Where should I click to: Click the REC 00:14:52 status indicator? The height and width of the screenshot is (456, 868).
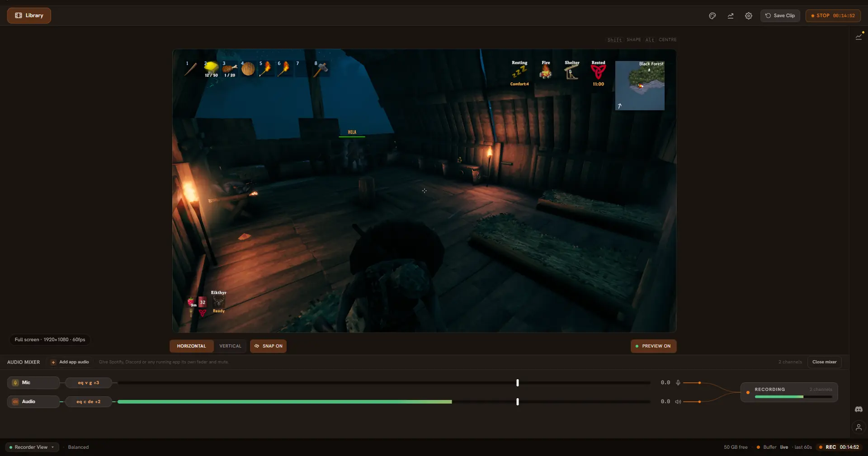coord(839,447)
